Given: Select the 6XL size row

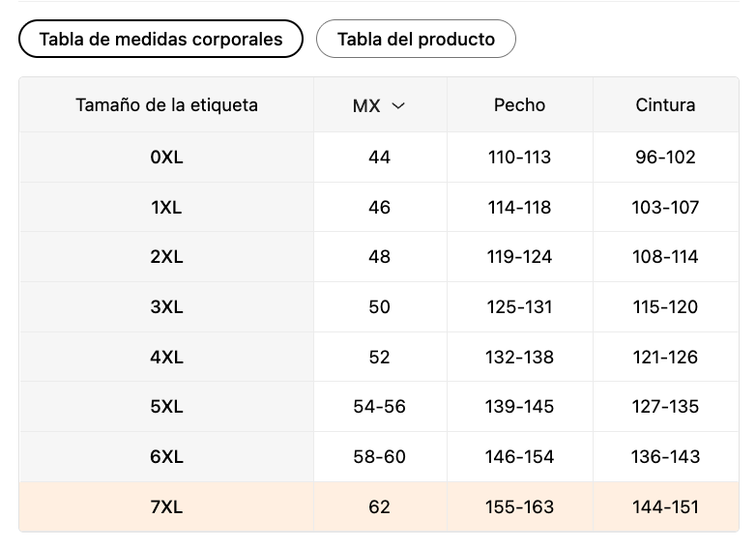Looking at the screenshot, I should tap(379, 457).
